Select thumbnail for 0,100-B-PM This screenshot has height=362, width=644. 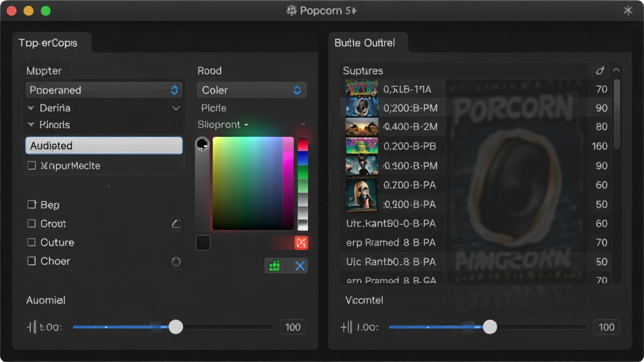[362, 166]
